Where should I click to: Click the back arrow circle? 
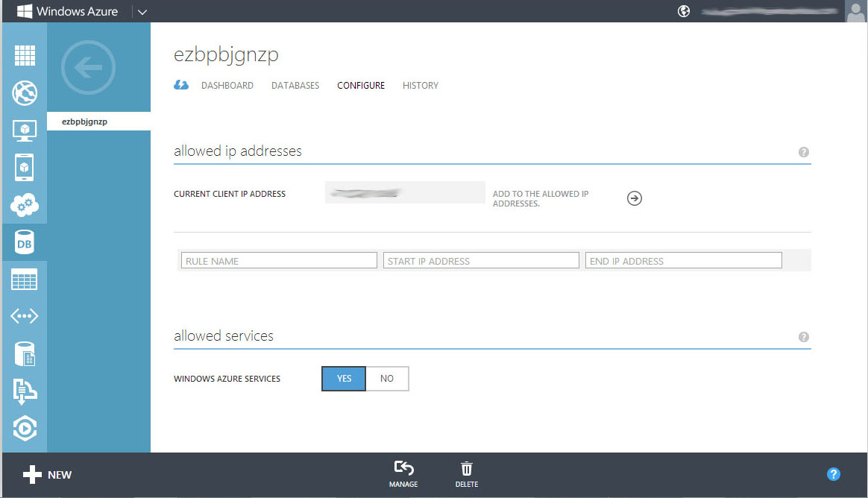(88, 68)
